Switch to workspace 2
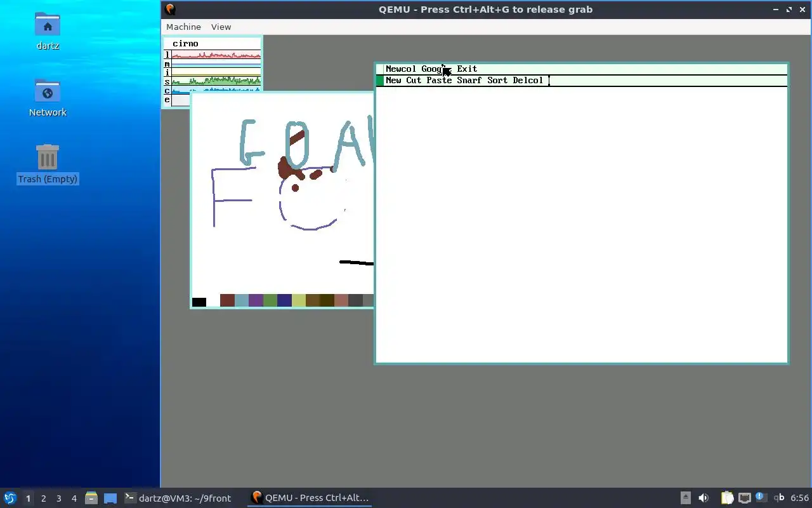 43,498
